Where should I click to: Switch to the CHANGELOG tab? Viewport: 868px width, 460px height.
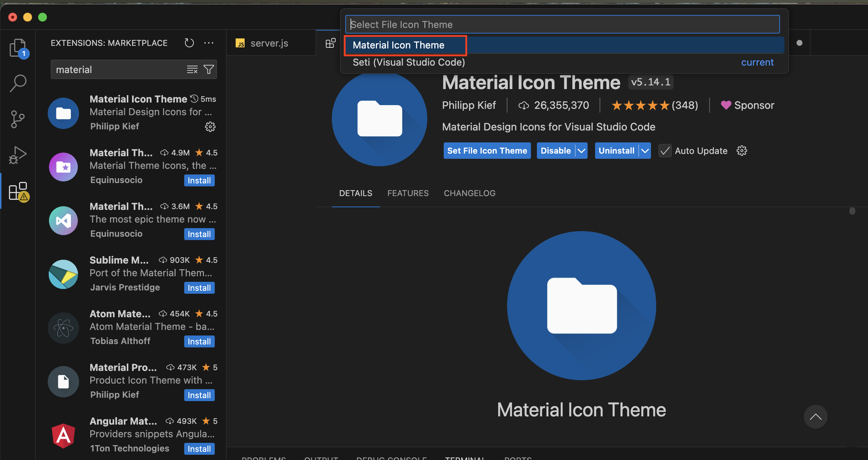[x=469, y=193]
